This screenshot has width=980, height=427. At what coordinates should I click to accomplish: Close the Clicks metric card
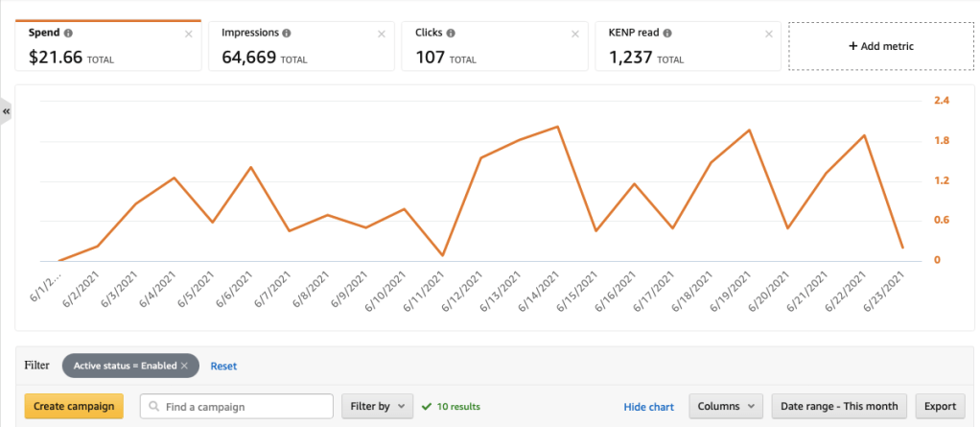pos(575,34)
